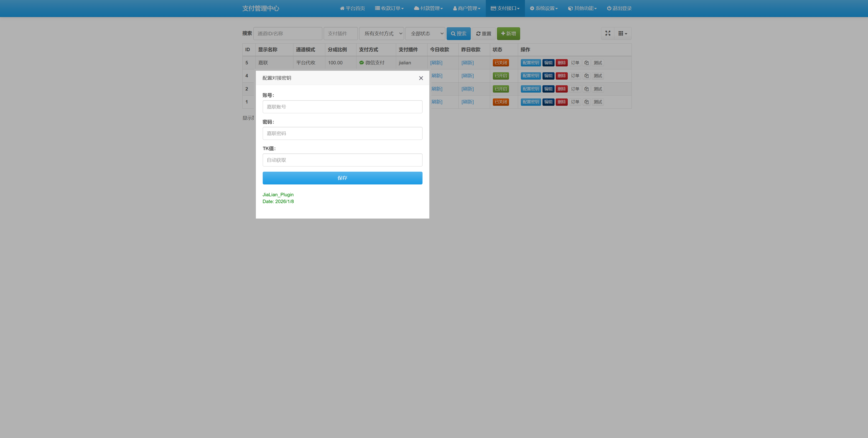Toggle row 5 status 已关闭 badge

[500, 63]
